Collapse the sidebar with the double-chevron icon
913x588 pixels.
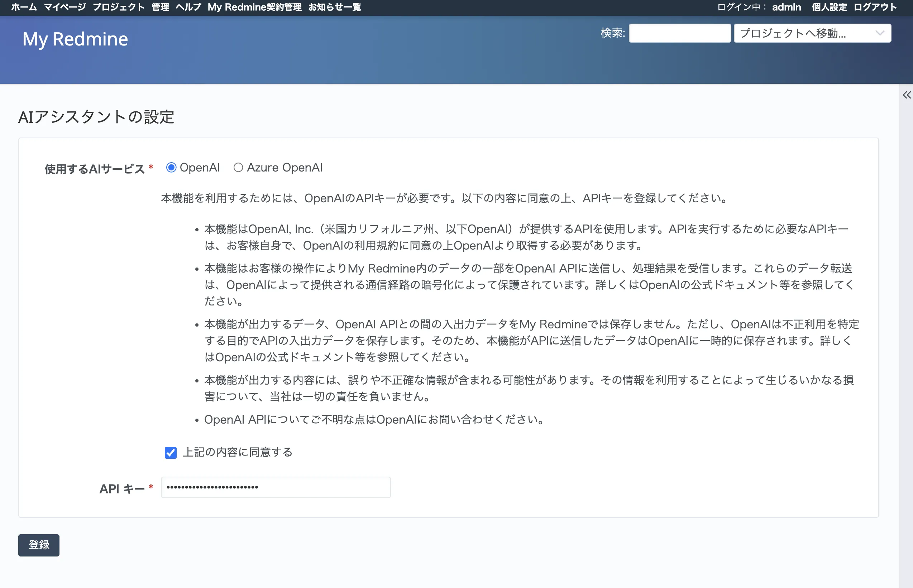point(907,95)
